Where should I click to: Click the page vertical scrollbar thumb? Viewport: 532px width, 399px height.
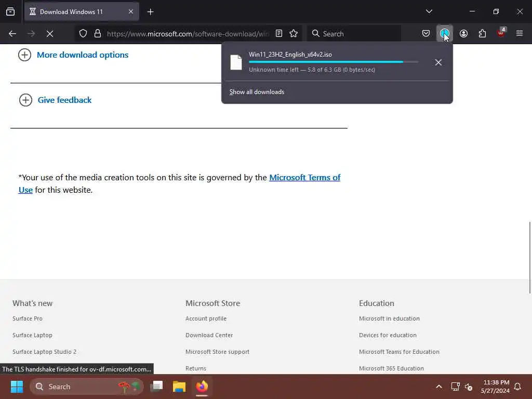pyautogui.click(x=529, y=258)
